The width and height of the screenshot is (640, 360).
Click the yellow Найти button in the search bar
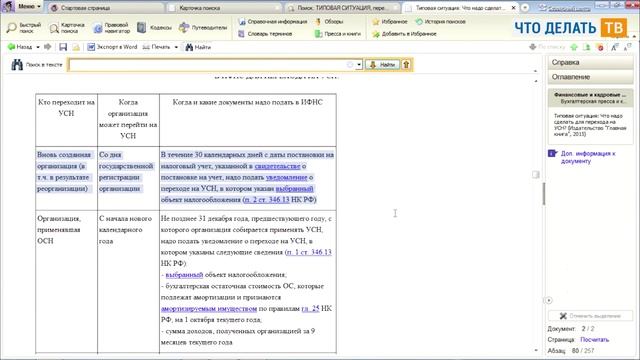click(383, 64)
